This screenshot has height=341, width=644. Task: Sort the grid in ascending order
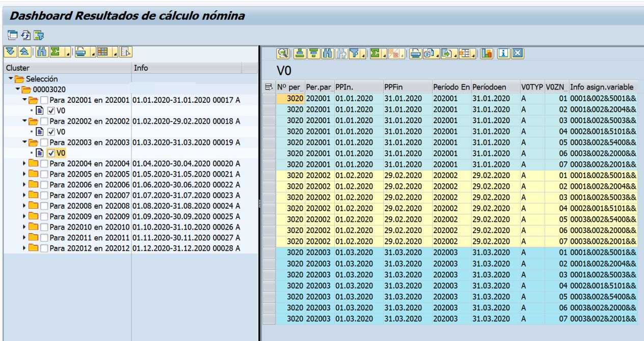click(300, 53)
